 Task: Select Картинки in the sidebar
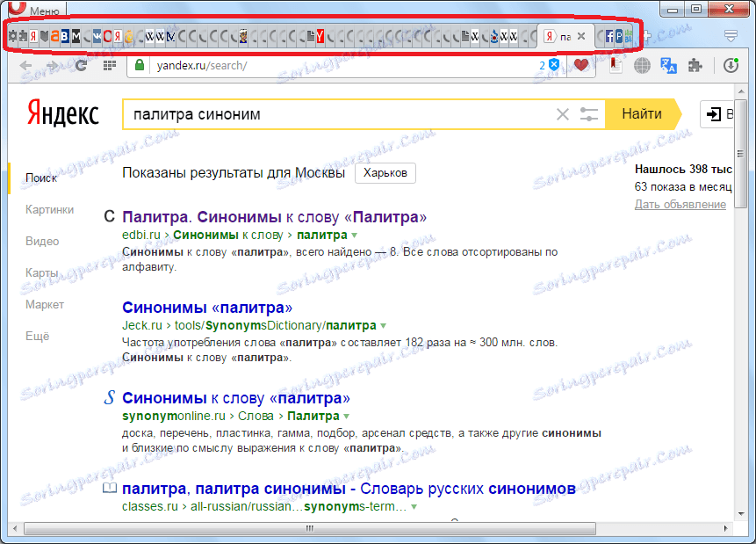click(50, 209)
